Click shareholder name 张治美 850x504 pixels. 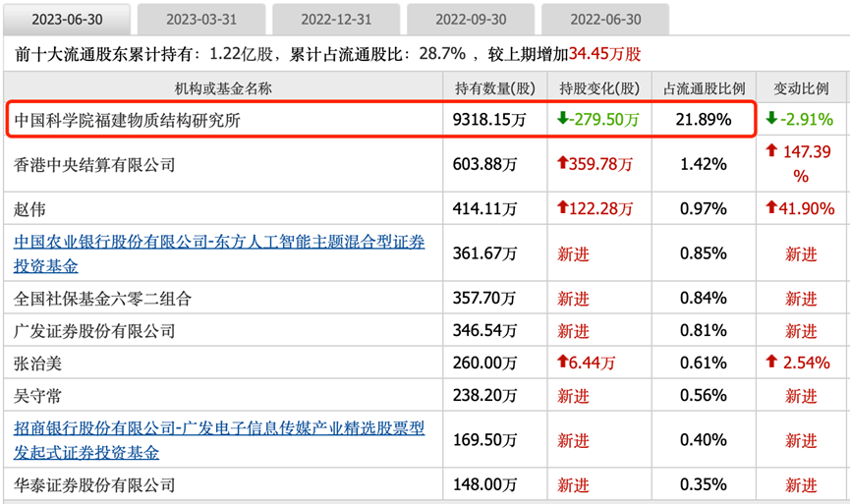tap(38, 364)
